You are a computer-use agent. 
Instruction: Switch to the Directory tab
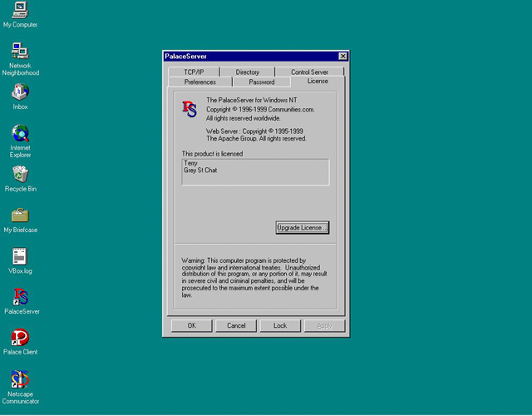(x=248, y=72)
